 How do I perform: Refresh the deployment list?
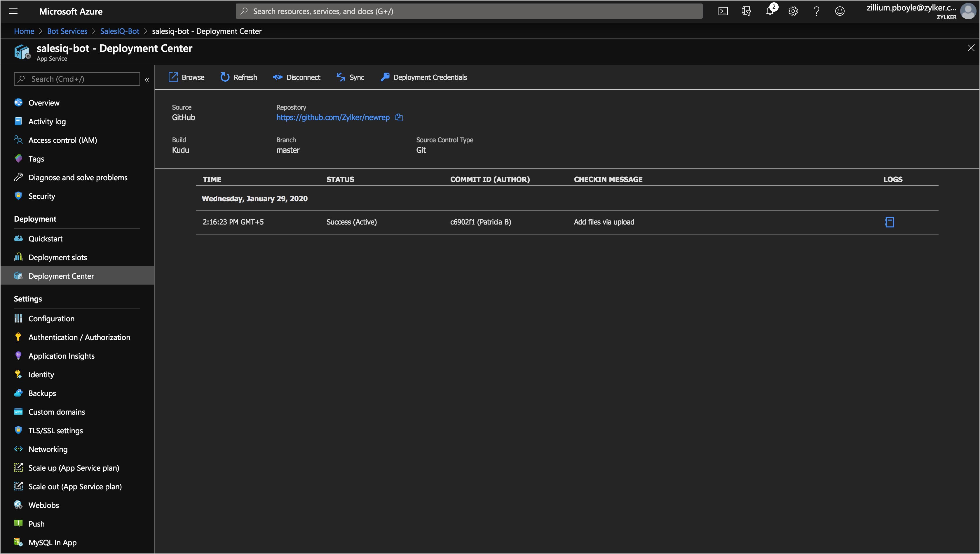coord(238,77)
